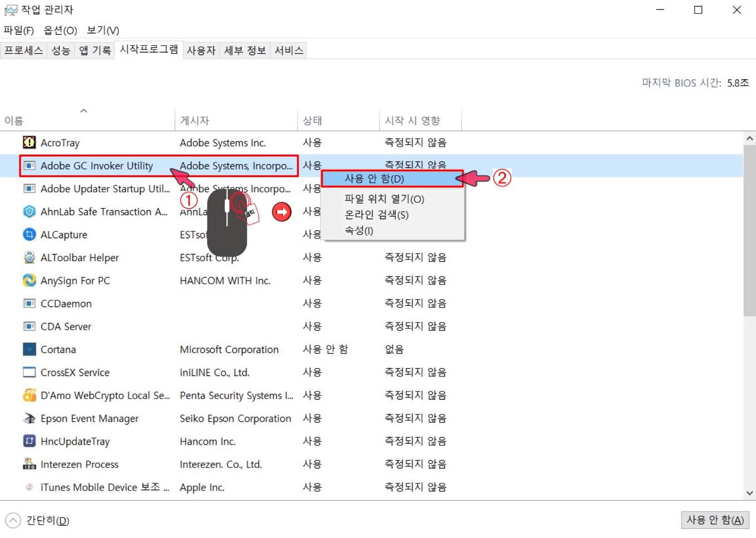Viewport: 756px width, 538px height.
Task: Switch to the 앱 기록 tab
Action: pyautogui.click(x=95, y=50)
